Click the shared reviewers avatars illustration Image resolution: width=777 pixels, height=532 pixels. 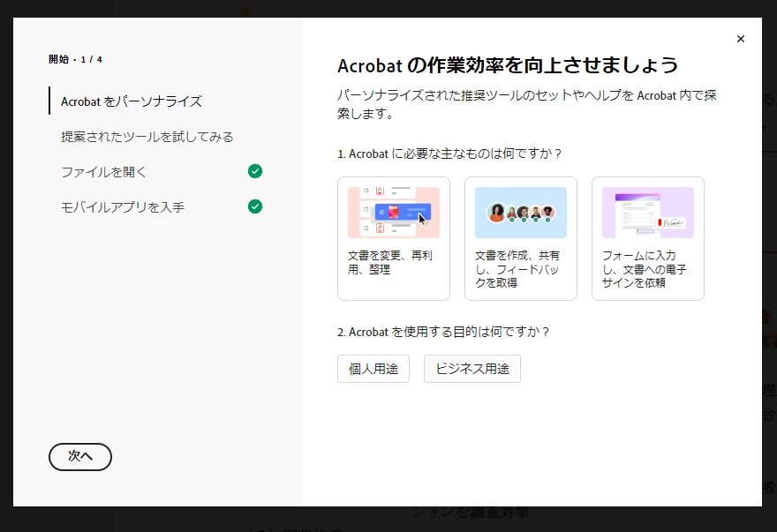point(520,213)
